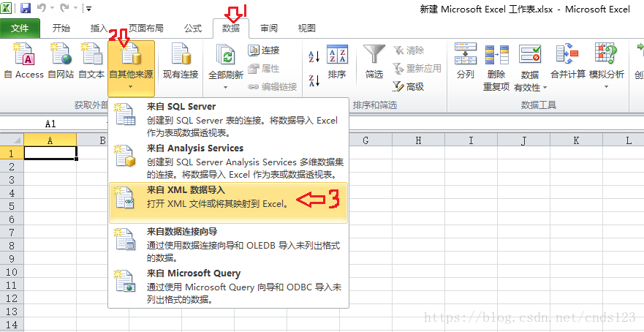Click 自其他来源 dropdown button
This screenshot has height=332, width=644.
(x=131, y=68)
